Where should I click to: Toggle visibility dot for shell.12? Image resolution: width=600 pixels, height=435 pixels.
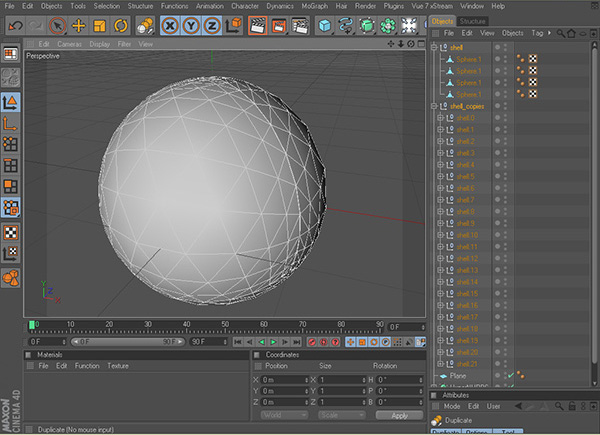pyautogui.click(x=497, y=258)
